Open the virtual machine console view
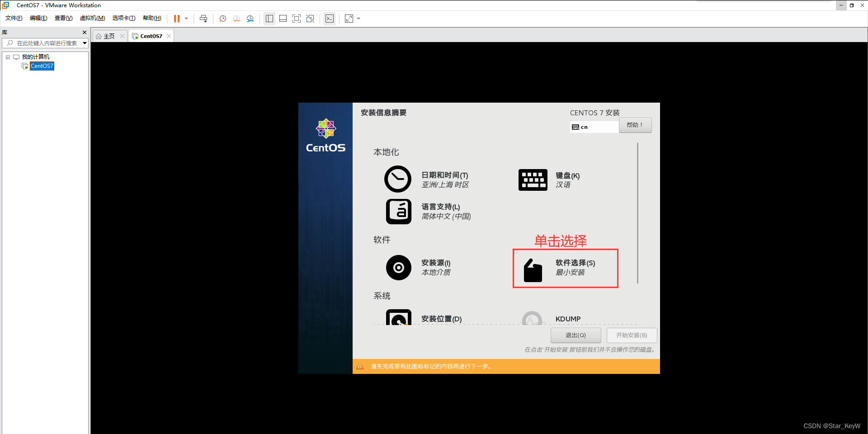Viewport: 868px width, 434px height. pyautogui.click(x=330, y=19)
